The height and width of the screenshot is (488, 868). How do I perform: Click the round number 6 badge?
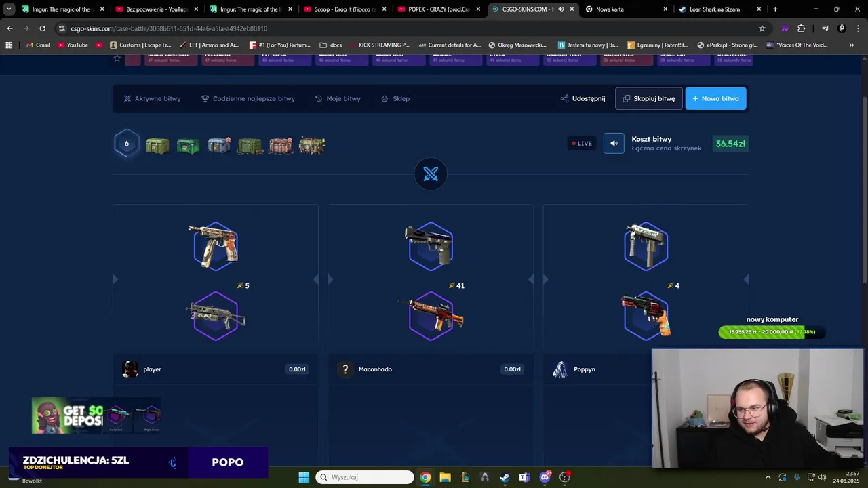coord(127,143)
